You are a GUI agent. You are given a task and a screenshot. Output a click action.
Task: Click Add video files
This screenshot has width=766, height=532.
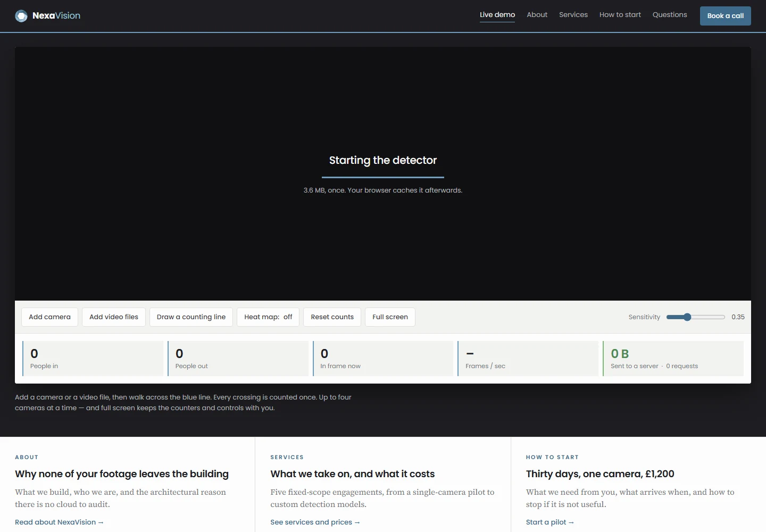point(114,317)
